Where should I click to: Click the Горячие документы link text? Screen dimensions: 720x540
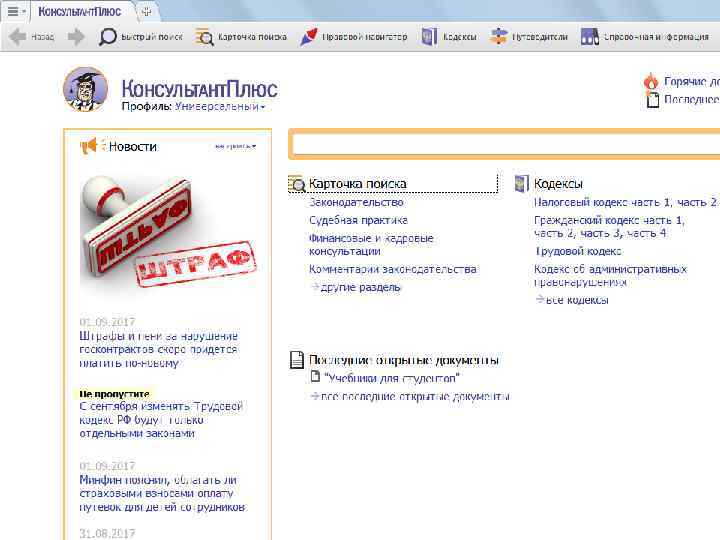[692, 81]
